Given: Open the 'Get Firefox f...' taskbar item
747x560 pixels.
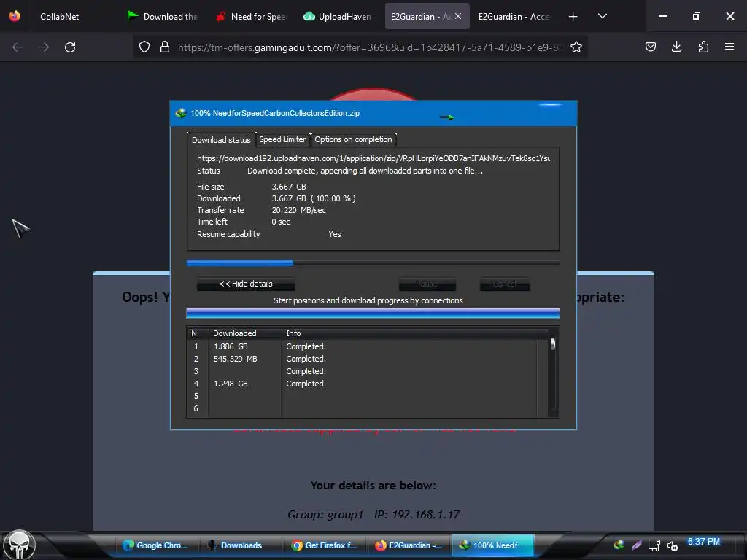Looking at the screenshot, I should (324, 545).
